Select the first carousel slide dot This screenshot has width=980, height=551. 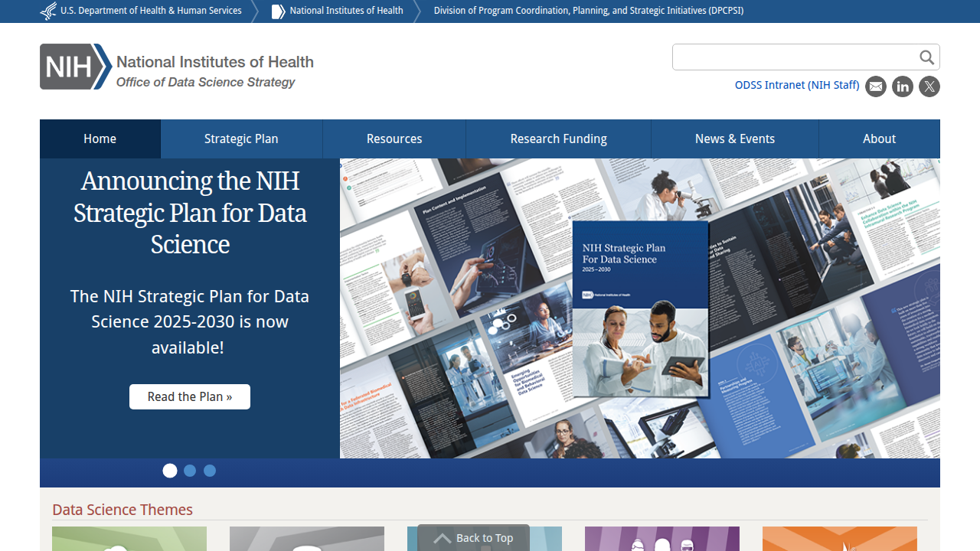tap(170, 471)
